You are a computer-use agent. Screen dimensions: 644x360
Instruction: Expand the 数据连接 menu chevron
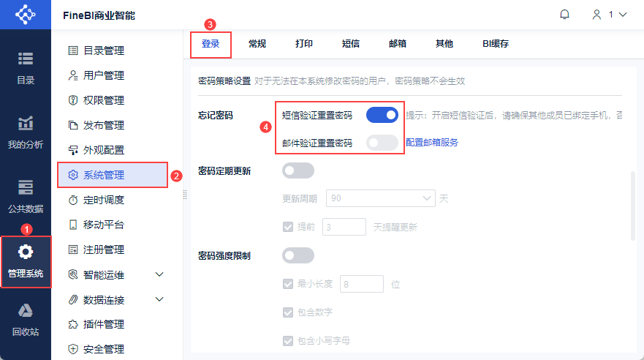tap(160, 299)
